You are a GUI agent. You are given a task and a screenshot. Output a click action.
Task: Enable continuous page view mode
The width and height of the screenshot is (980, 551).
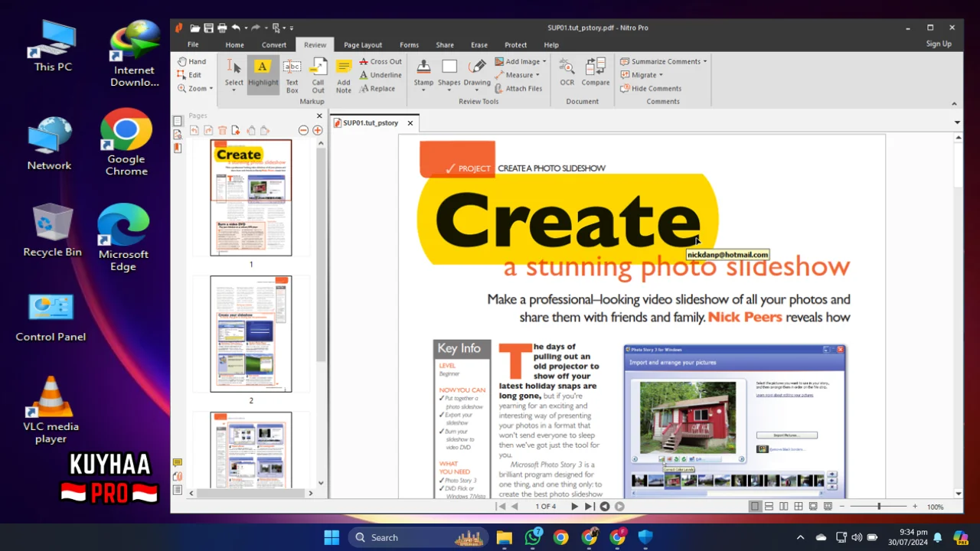[769, 507]
